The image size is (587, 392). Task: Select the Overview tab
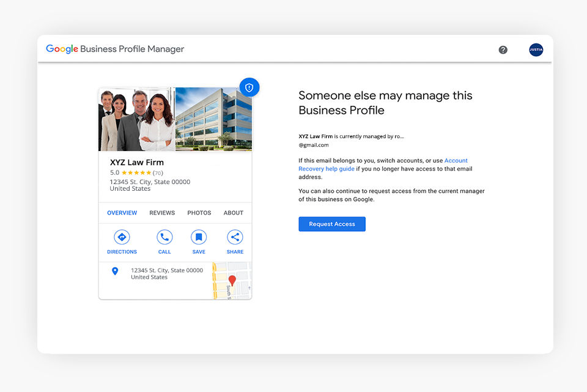[x=122, y=213]
